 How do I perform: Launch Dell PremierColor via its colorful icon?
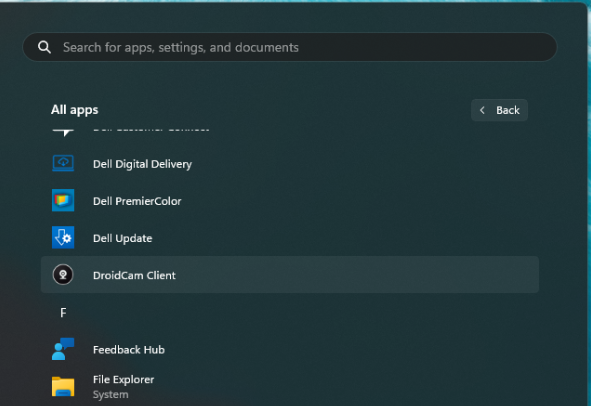(x=63, y=201)
